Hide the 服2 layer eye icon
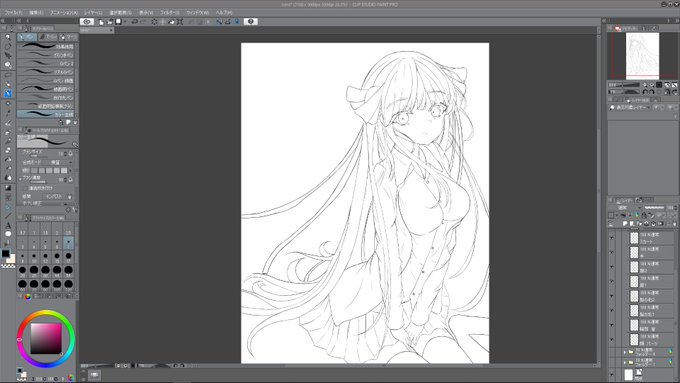The image size is (680, 383). [611, 267]
